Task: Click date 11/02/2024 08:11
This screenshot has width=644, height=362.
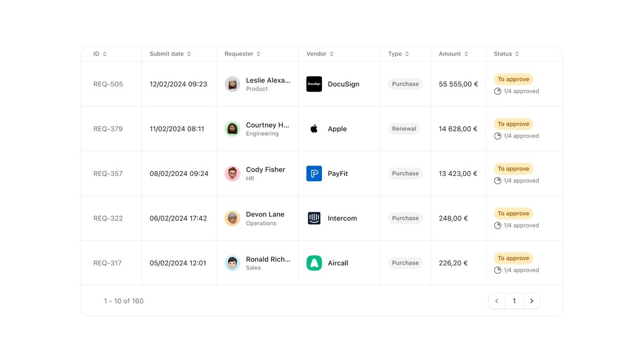Action: click(x=177, y=129)
